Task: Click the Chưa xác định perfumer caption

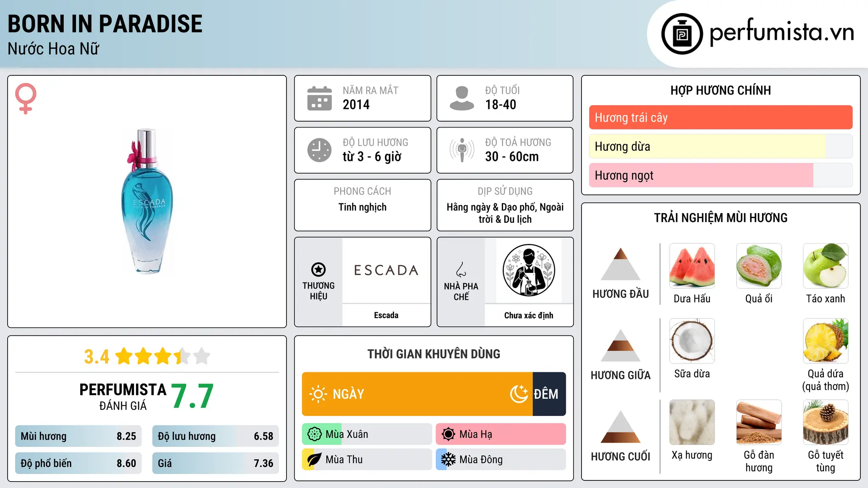Action: pyautogui.click(x=529, y=315)
